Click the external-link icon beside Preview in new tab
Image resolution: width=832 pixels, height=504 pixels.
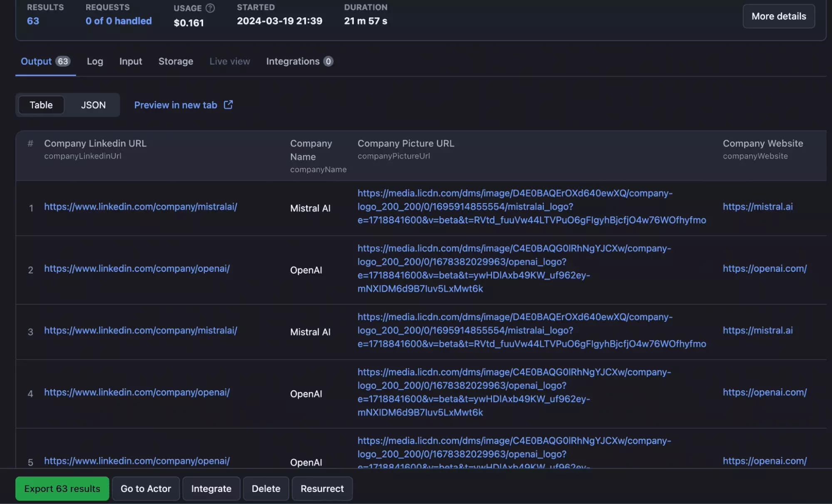coord(228,105)
